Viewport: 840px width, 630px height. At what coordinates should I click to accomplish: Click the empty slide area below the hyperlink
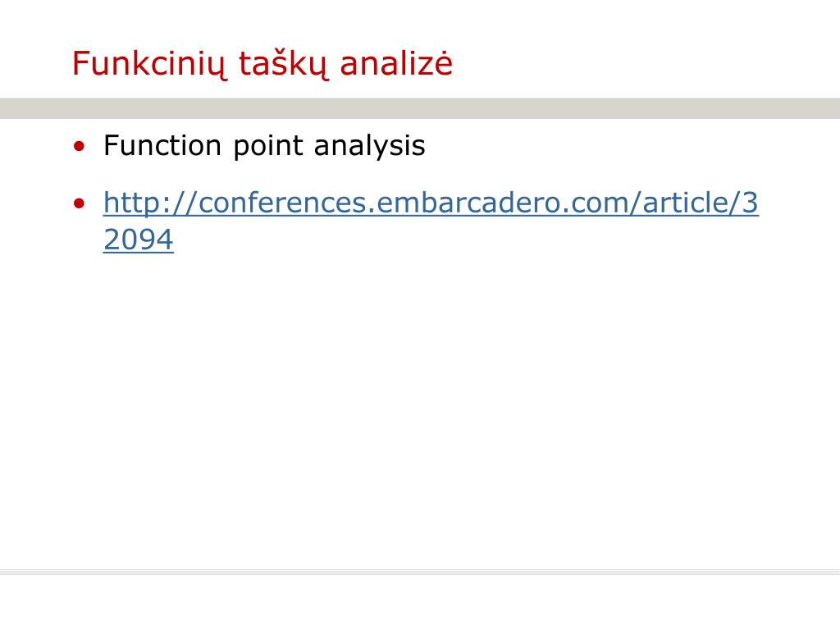[420, 407]
